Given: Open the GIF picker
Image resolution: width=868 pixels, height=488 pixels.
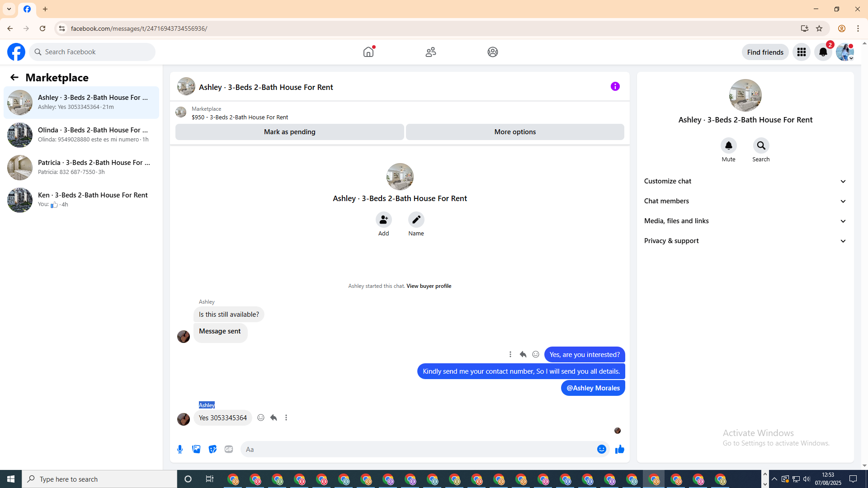Looking at the screenshot, I should pos(229,449).
